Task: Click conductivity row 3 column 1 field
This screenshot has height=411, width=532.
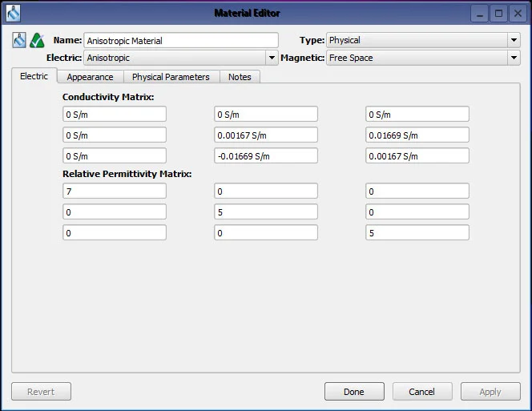Action: point(115,155)
